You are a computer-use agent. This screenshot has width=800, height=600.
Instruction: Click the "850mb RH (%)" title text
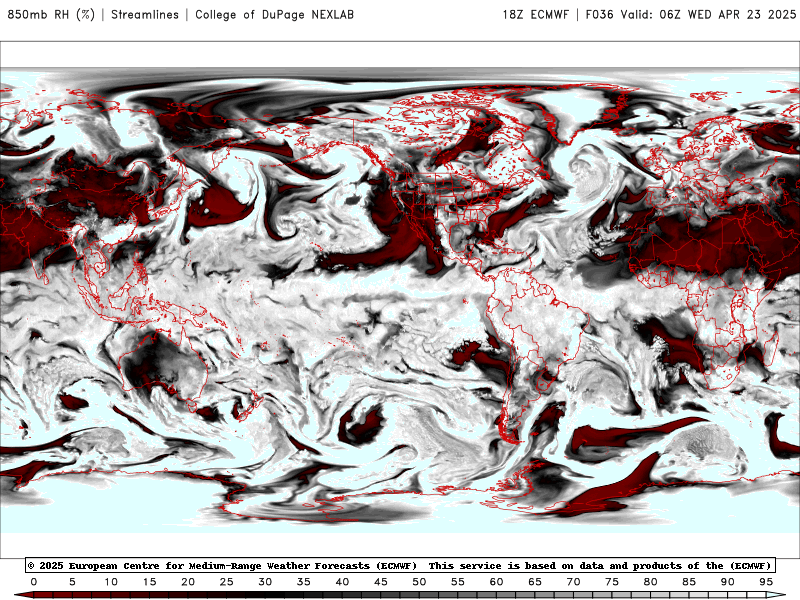pos(51,14)
